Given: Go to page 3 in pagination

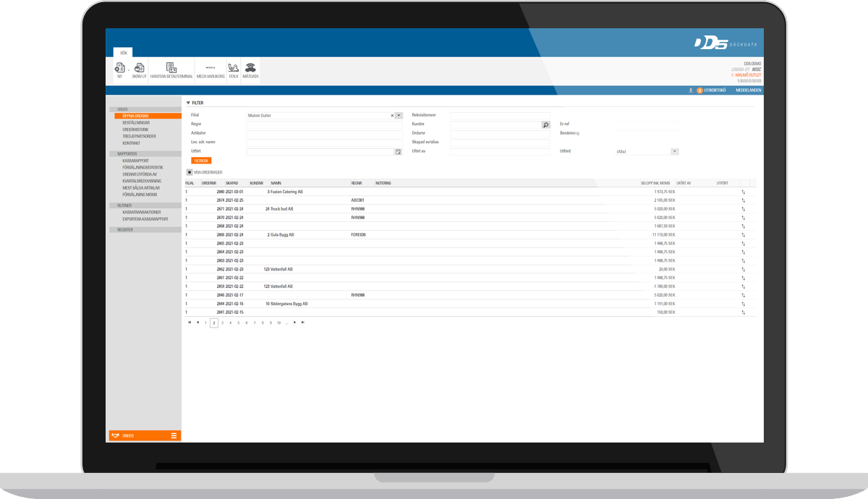Looking at the screenshot, I should point(222,323).
